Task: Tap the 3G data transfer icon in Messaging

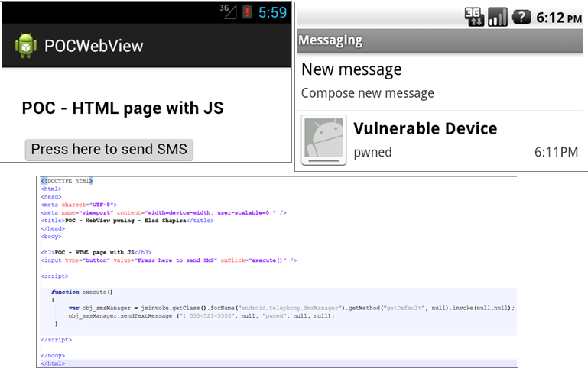Action: (474, 18)
